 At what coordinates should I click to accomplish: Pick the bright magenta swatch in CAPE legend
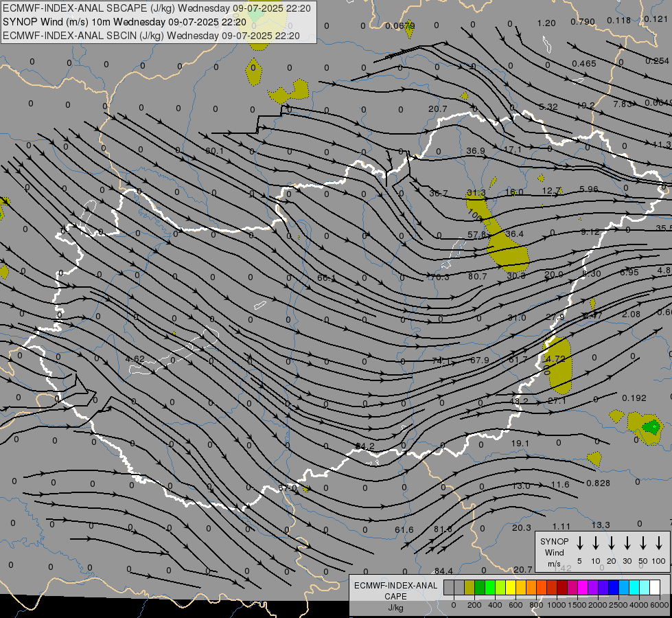coord(583,587)
